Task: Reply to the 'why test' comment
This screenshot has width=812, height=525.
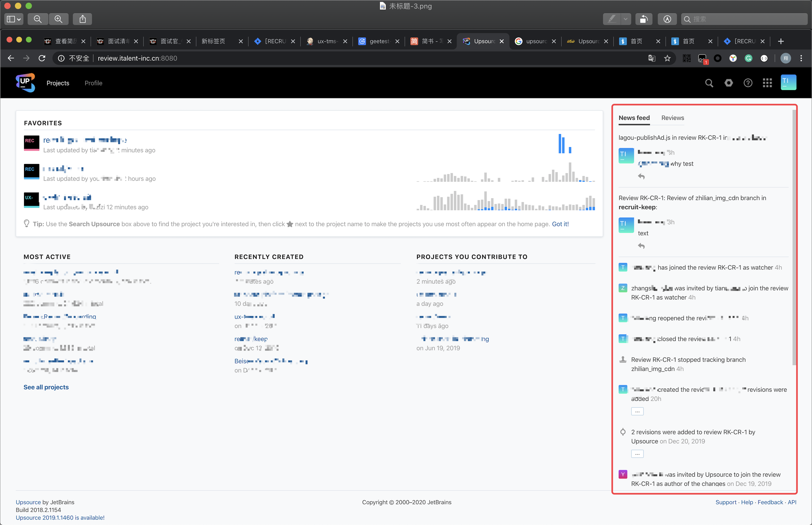Action: pyautogui.click(x=641, y=176)
